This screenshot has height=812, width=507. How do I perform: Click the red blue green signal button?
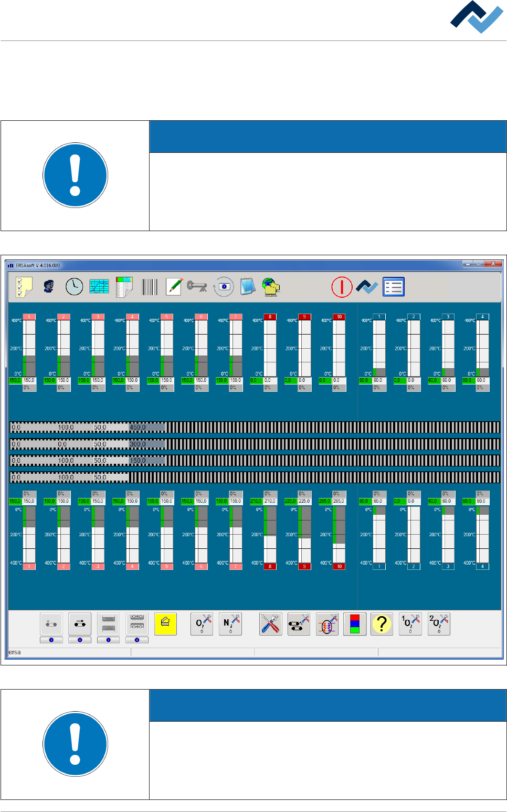355,624
